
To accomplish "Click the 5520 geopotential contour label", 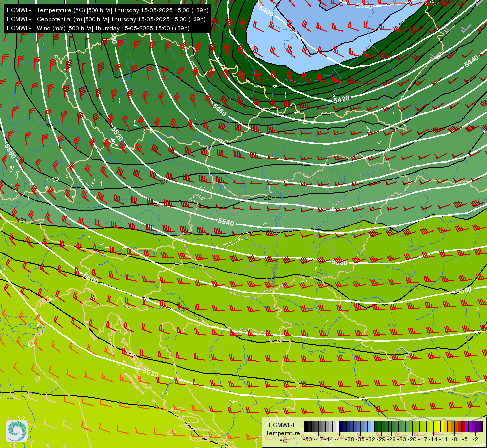I will (x=117, y=134).
